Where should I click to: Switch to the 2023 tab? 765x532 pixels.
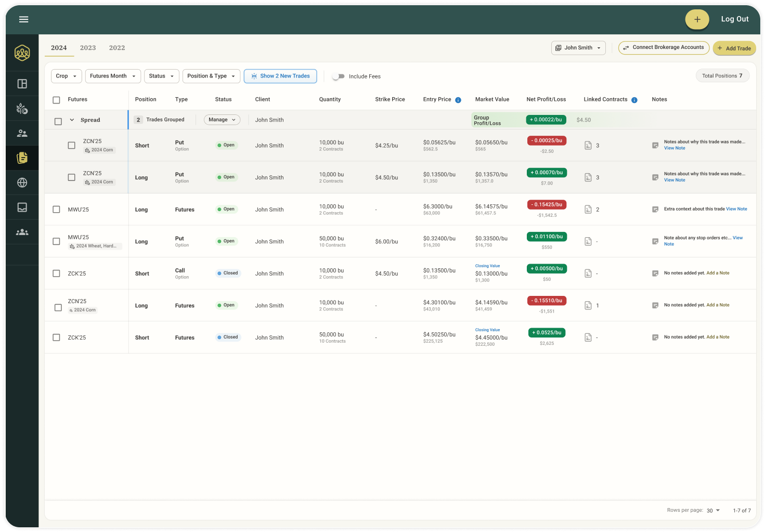point(88,48)
